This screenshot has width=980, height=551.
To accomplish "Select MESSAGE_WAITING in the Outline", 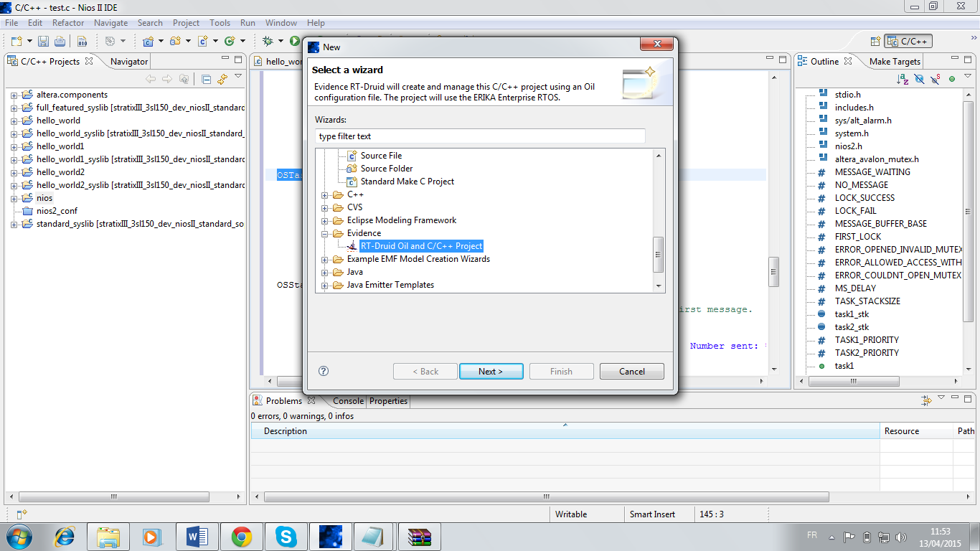I will 872,172.
